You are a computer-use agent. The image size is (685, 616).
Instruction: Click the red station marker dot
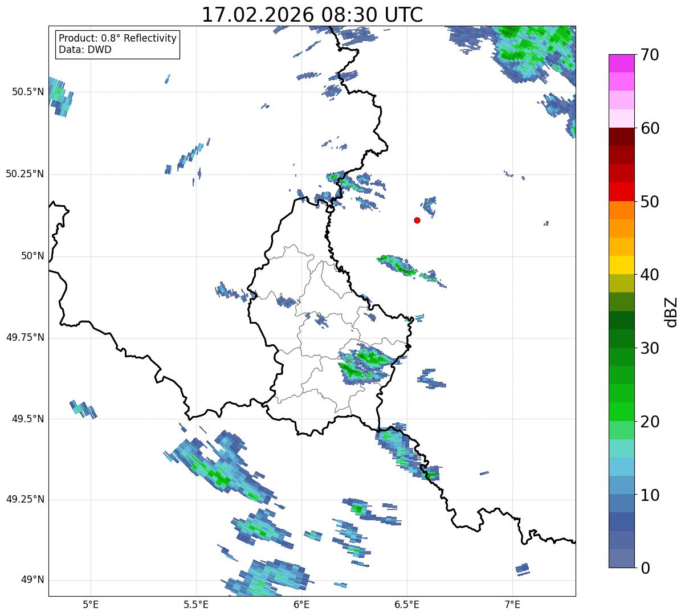(x=417, y=220)
